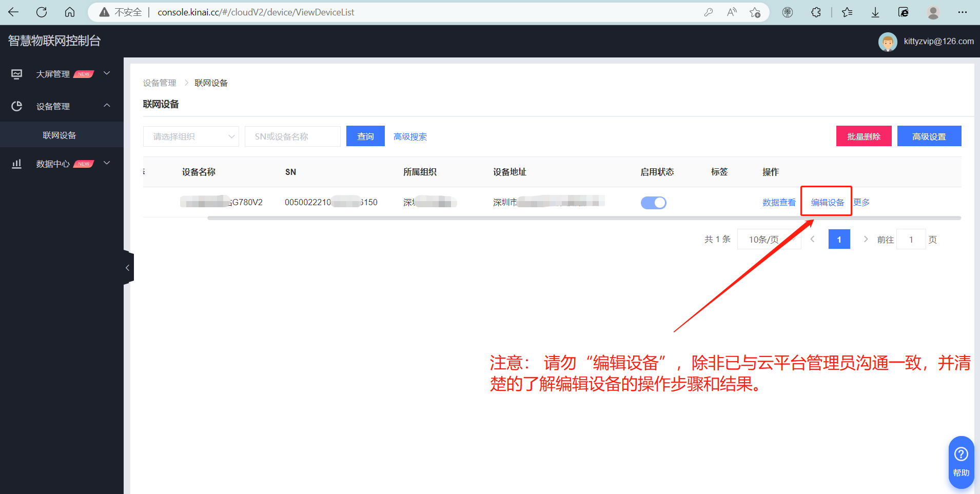This screenshot has height=494, width=980.
Task: Click the 启用状态 column header
Action: [x=657, y=172]
